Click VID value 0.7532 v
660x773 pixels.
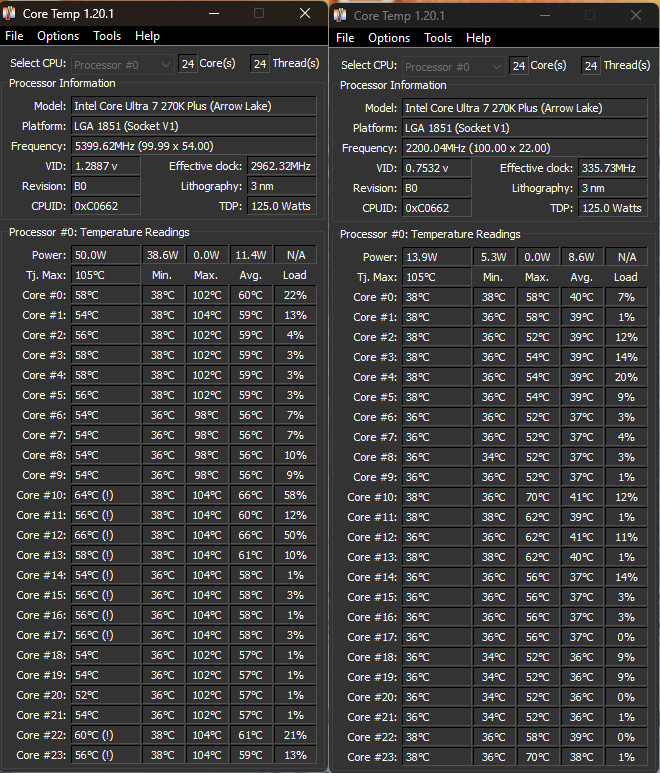(x=437, y=168)
